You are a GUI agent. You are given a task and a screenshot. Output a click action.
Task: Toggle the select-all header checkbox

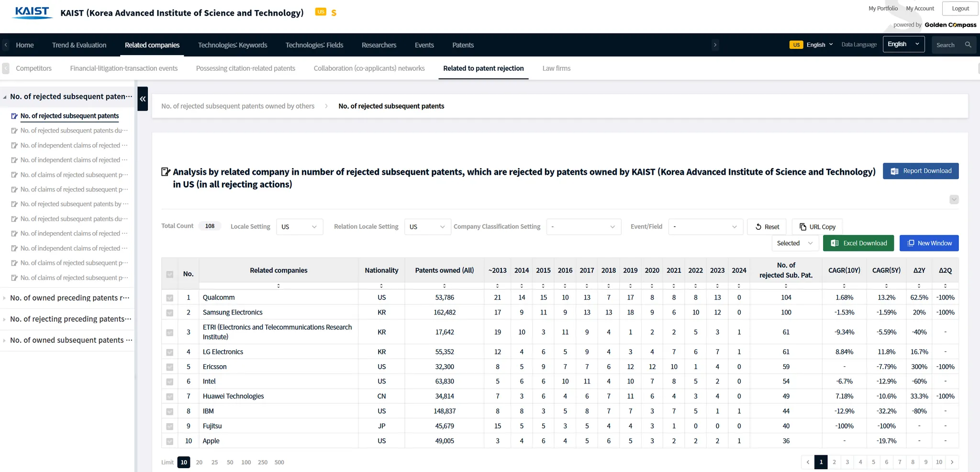click(x=169, y=274)
